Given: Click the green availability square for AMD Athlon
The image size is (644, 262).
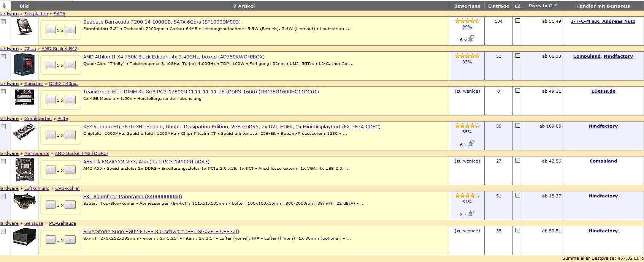Looking at the screenshot, I should (x=517, y=56).
